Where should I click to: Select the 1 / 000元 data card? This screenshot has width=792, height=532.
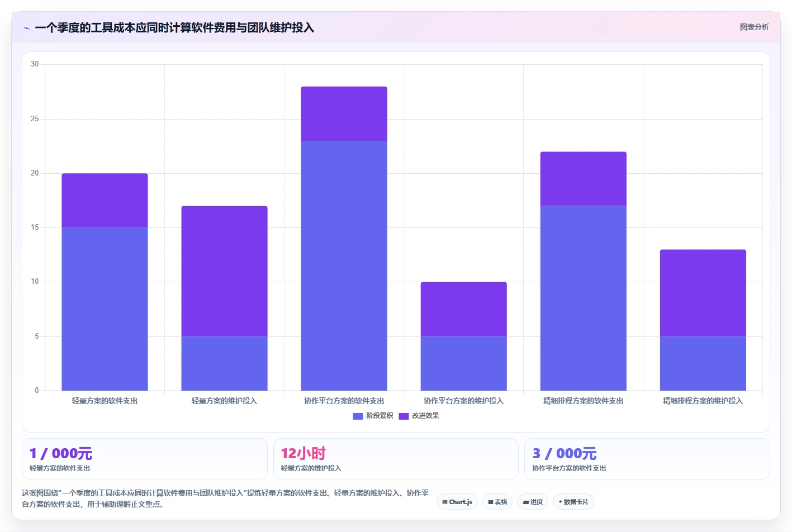point(145,459)
